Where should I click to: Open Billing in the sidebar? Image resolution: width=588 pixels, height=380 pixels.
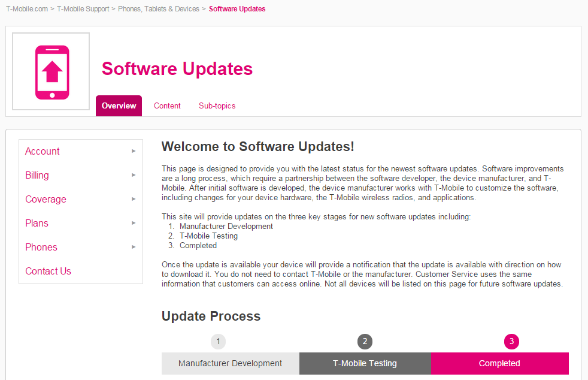tap(37, 176)
